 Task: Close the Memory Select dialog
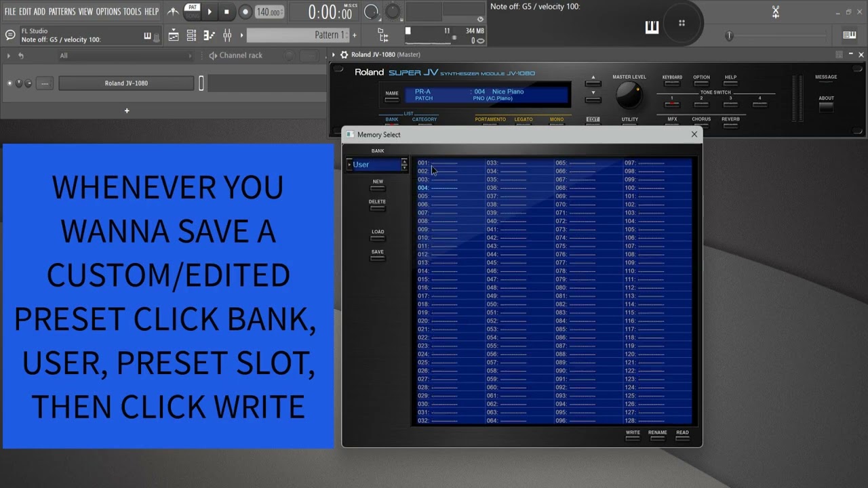click(694, 134)
